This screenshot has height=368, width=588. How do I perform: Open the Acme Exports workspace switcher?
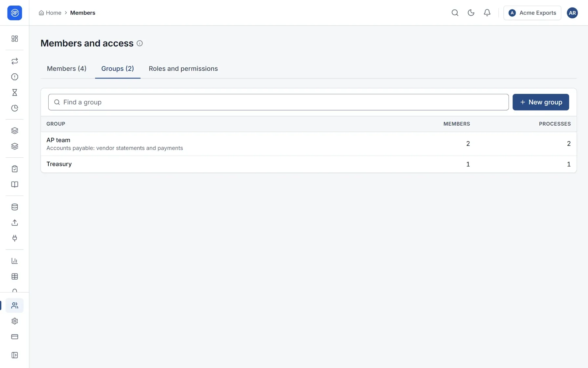(532, 13)
